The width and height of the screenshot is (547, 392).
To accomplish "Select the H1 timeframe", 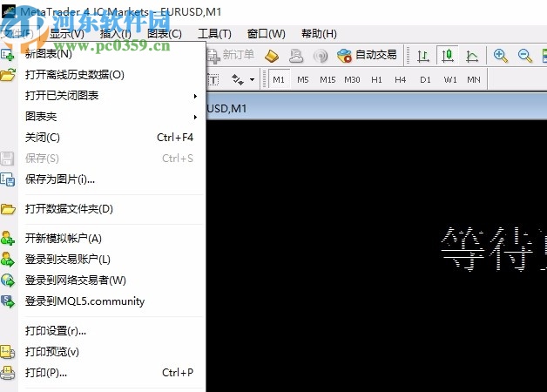I will (376, 80).
